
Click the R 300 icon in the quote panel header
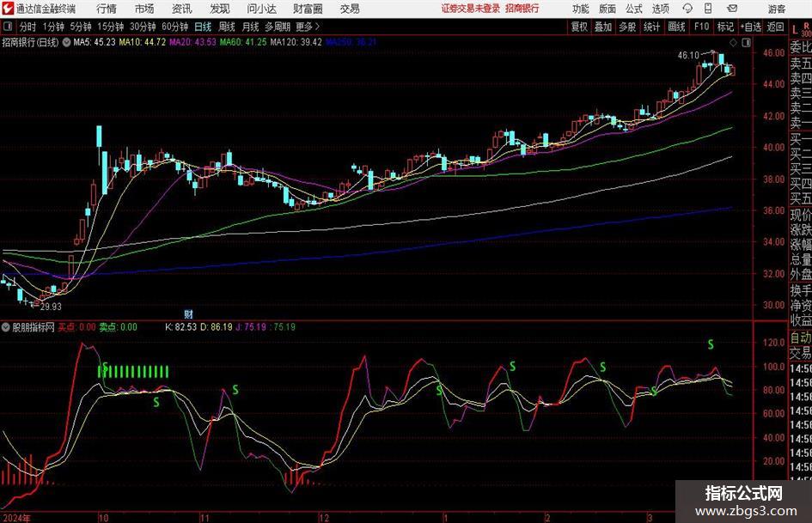pyautogui.click(x=806, y=29)
